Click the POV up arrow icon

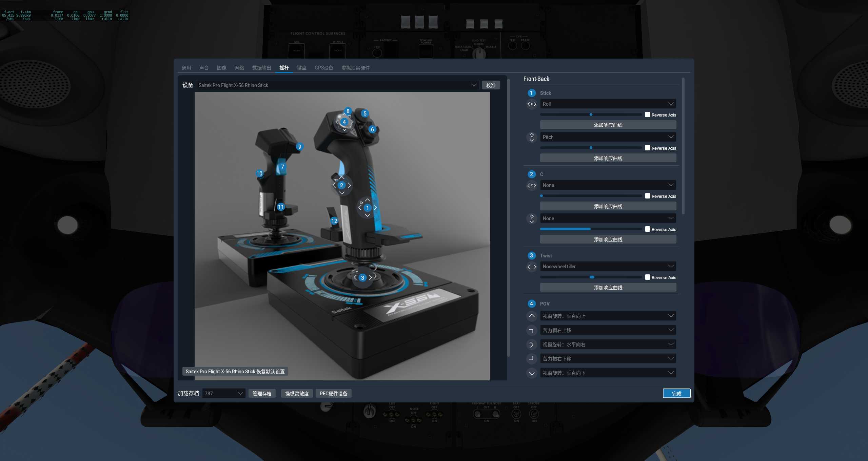(x=532, y=316)
